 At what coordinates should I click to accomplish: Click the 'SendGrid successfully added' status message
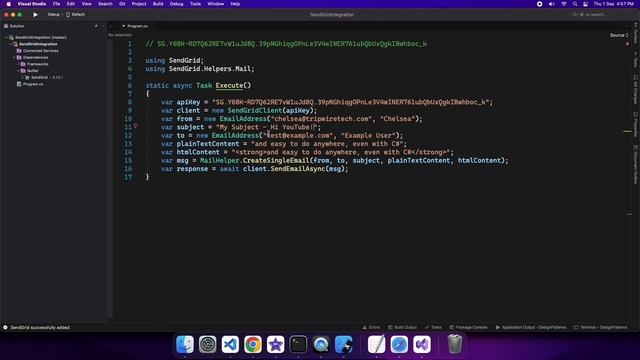coord(40,327)
